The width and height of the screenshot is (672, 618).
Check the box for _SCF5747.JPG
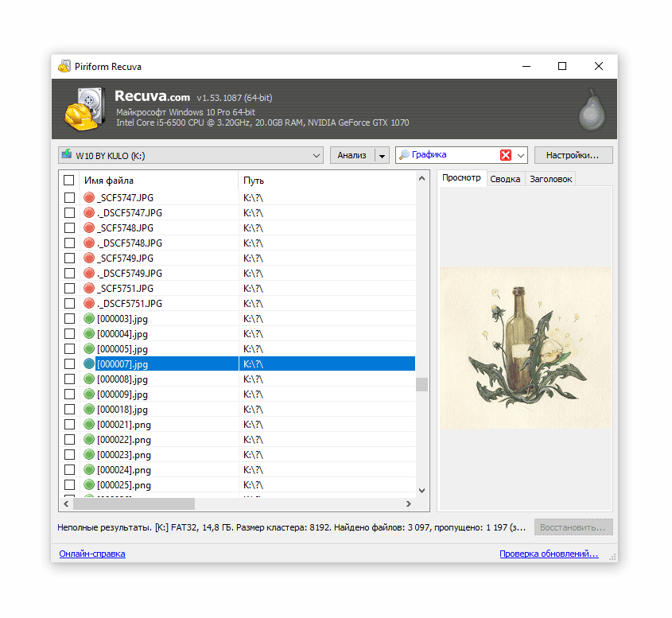pyautogui.click(x=69, y=197)
